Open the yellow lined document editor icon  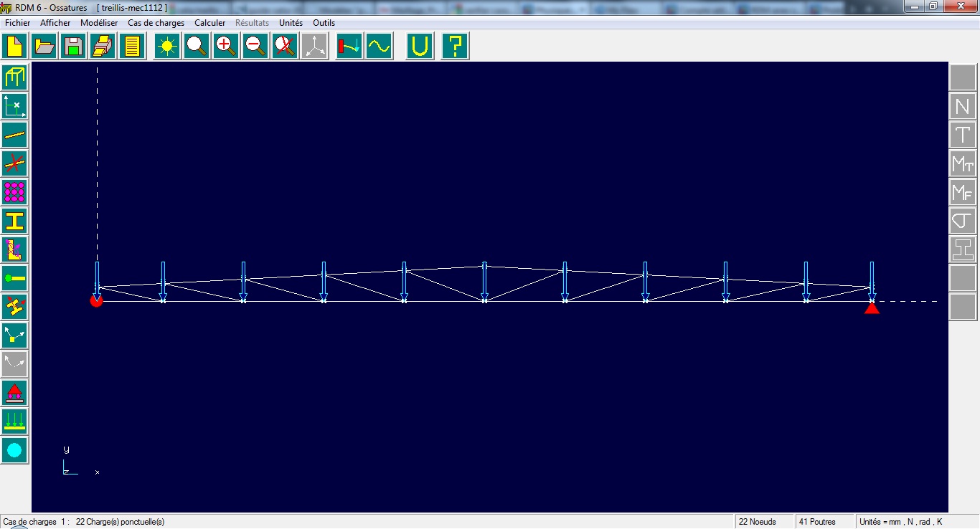pyautogui.click(x=133, y=47)
